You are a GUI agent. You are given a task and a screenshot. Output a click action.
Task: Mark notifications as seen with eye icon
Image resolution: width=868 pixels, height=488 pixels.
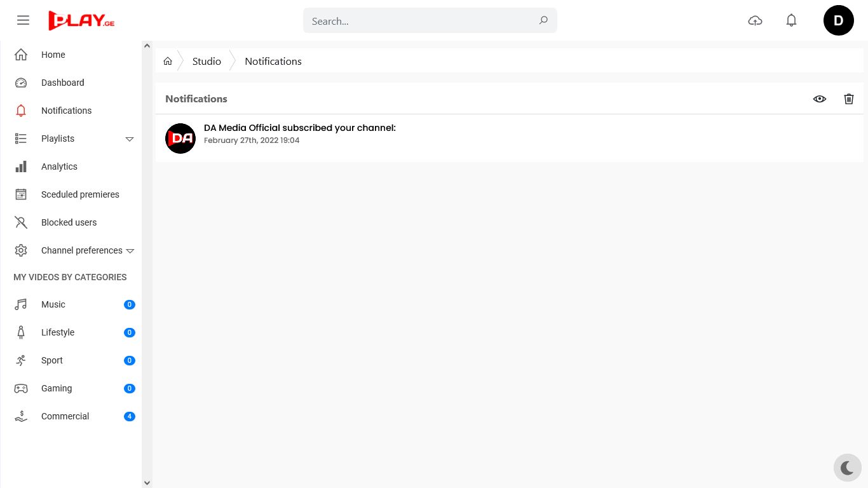820,99
